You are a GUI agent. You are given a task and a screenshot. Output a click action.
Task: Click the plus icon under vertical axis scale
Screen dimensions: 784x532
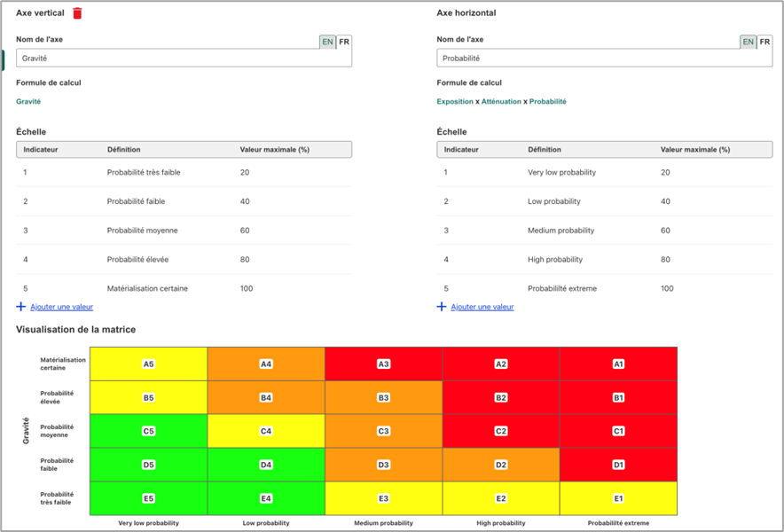[21, 307]
